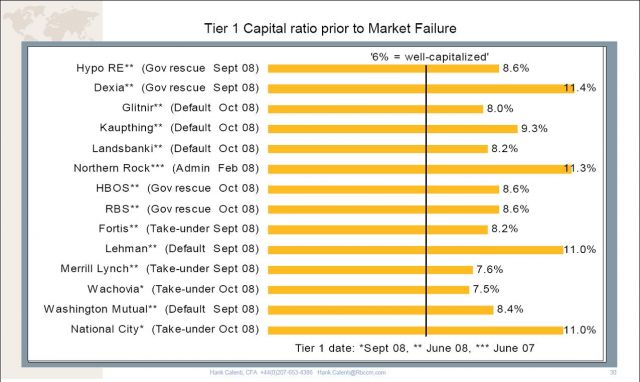Select the Hypo RE bar
The image size is (640, 382).
383,68
